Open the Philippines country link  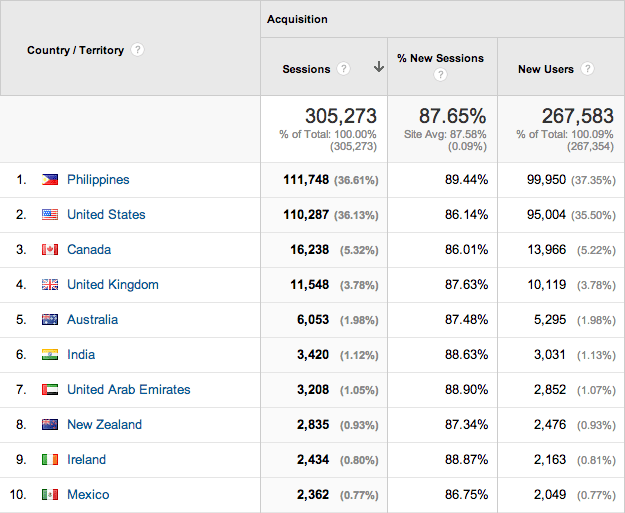coord(98,180)
